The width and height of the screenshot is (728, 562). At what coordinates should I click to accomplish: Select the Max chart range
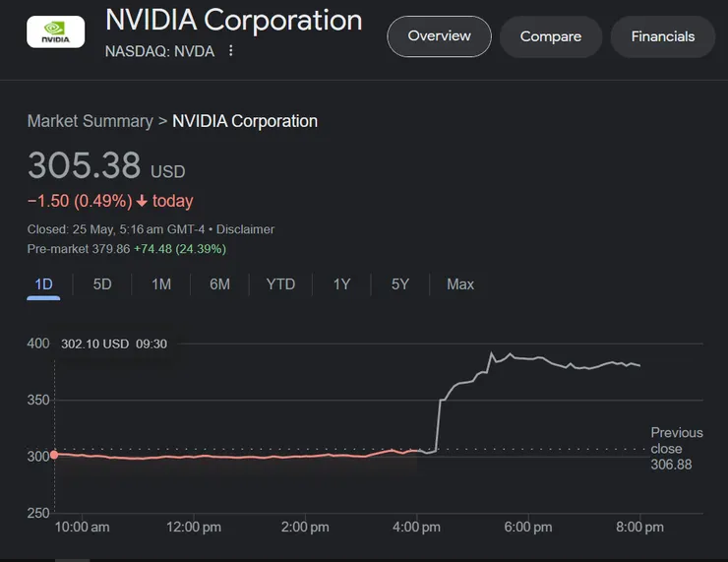[x=460, y=284]
